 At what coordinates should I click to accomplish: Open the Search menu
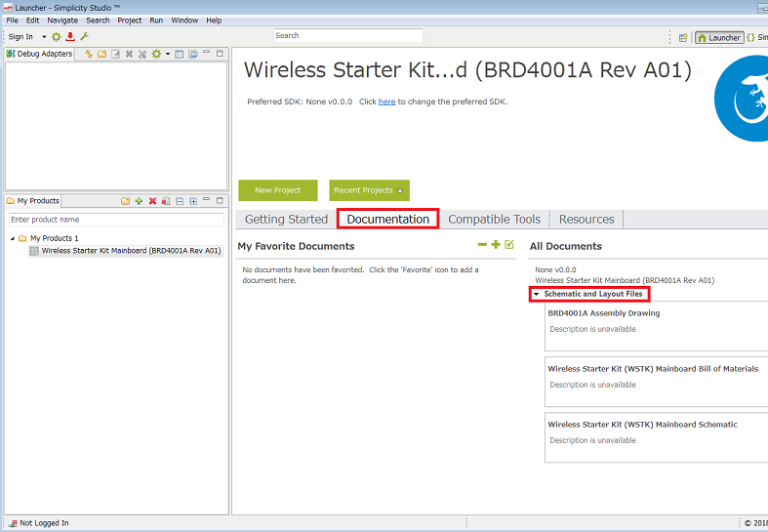pyautogui.click(x=98, y=20)
